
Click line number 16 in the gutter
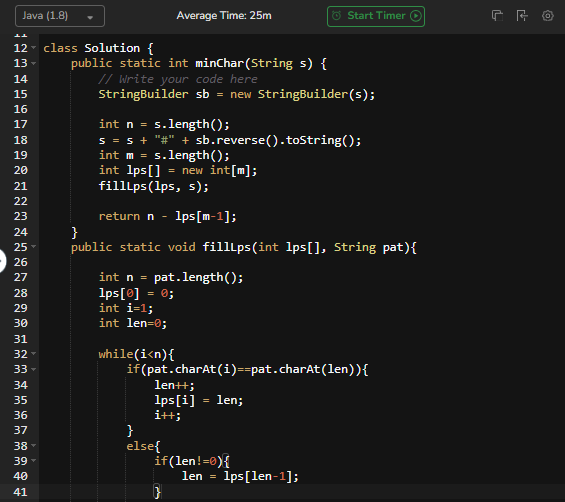[x=21, y=109]
